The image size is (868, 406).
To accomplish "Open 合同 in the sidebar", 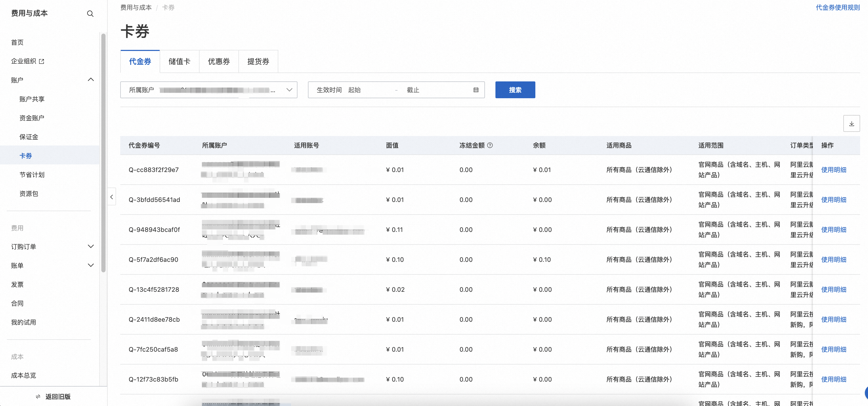I will (x=17, y=303).
